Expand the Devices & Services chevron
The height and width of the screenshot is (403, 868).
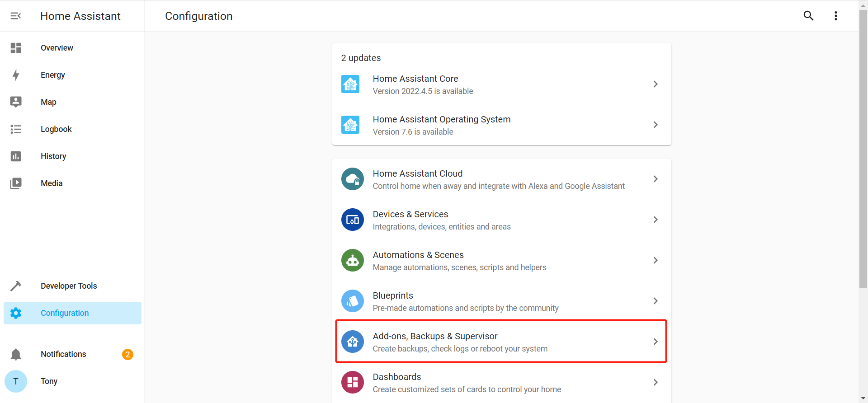656,220
